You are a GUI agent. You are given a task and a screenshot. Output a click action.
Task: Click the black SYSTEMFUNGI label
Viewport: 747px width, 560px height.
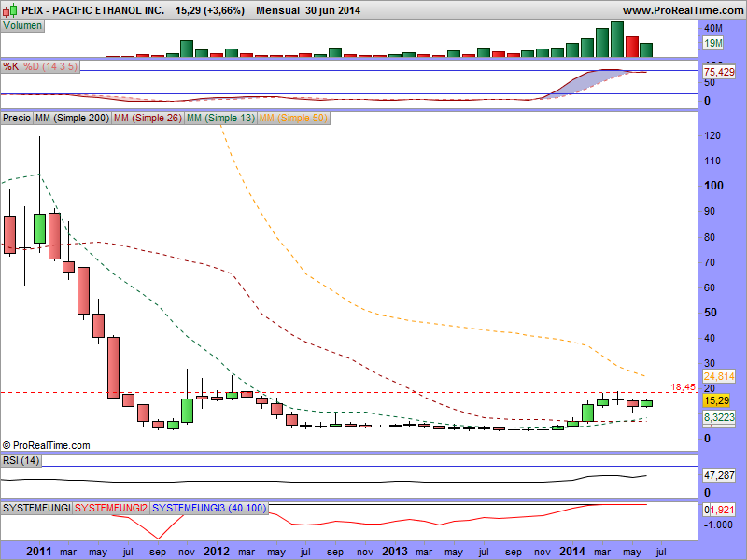click(36, 508)
